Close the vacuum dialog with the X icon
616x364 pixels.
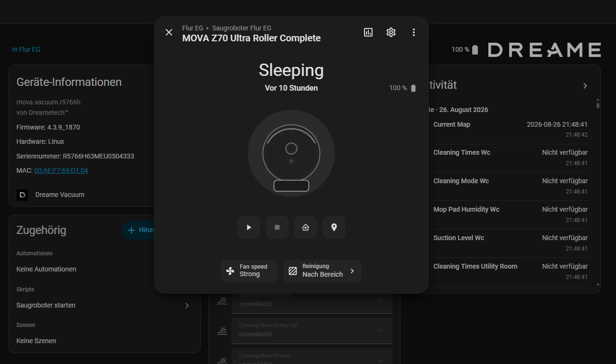tap(169, 32)
